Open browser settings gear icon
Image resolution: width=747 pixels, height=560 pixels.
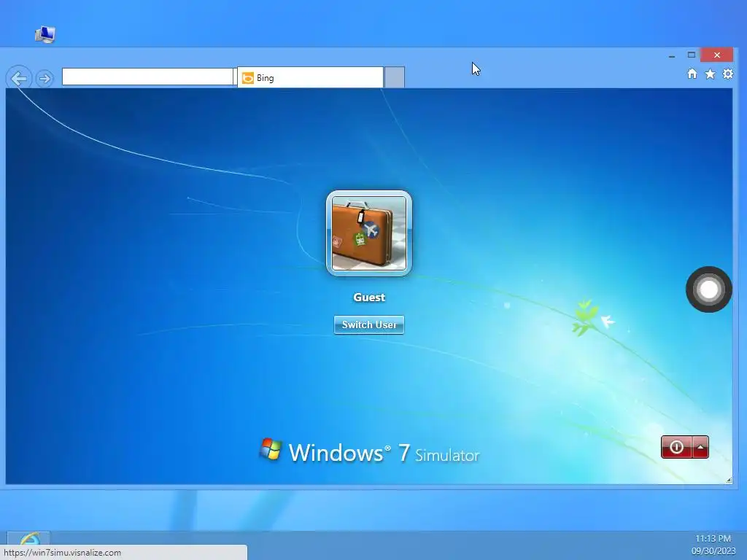tap(728, 74)
